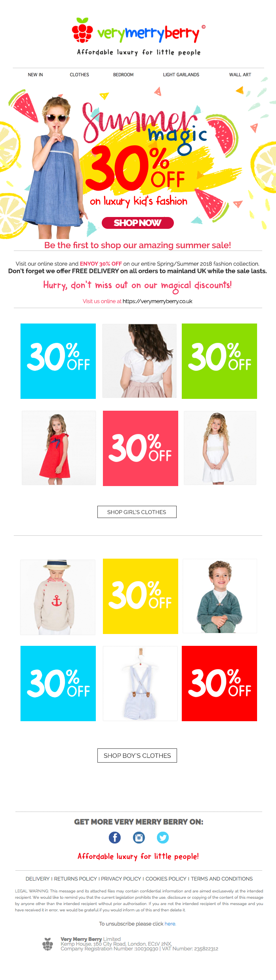Select LIGHT GARLANDS in the navigation
The image size is (276, 980).
(x=181, y=75)
